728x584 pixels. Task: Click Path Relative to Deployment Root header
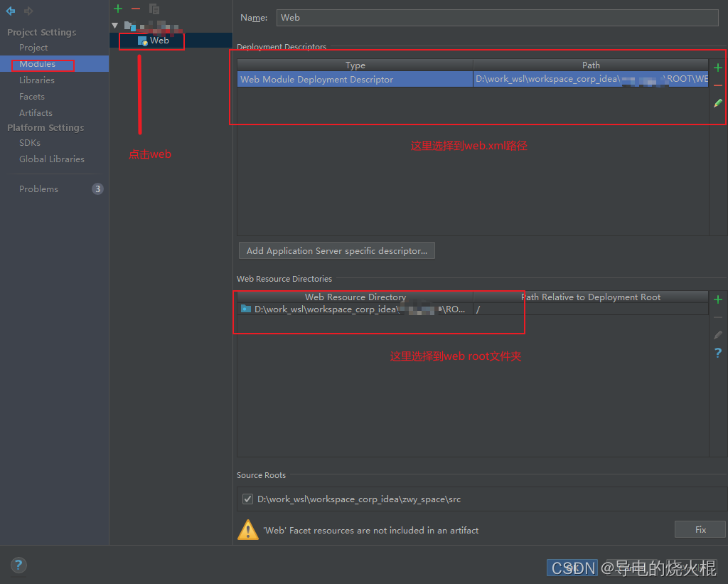[591, 297]
